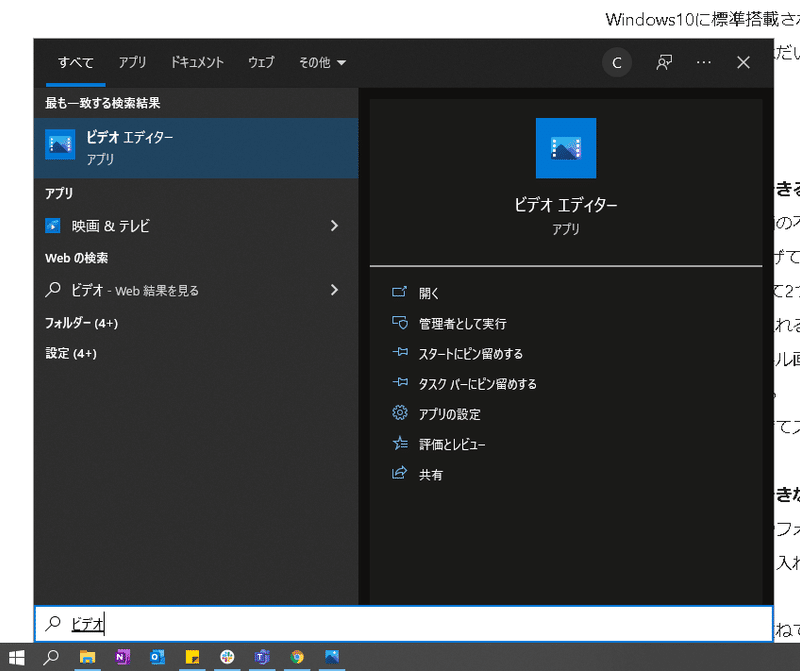Open the feedback icon in search header
800x671 pixels.
(x=664, y=63)
